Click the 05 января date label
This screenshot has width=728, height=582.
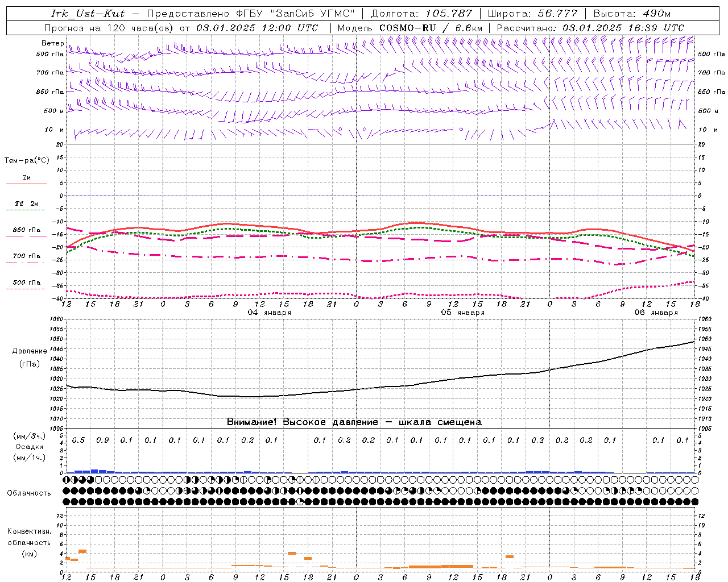(462, 313)
